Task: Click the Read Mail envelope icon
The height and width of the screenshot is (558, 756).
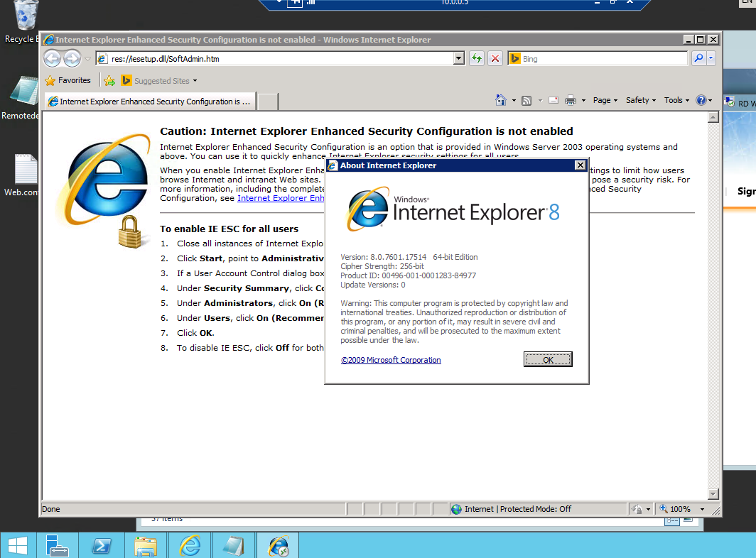Action: click(x=553, y=100)
